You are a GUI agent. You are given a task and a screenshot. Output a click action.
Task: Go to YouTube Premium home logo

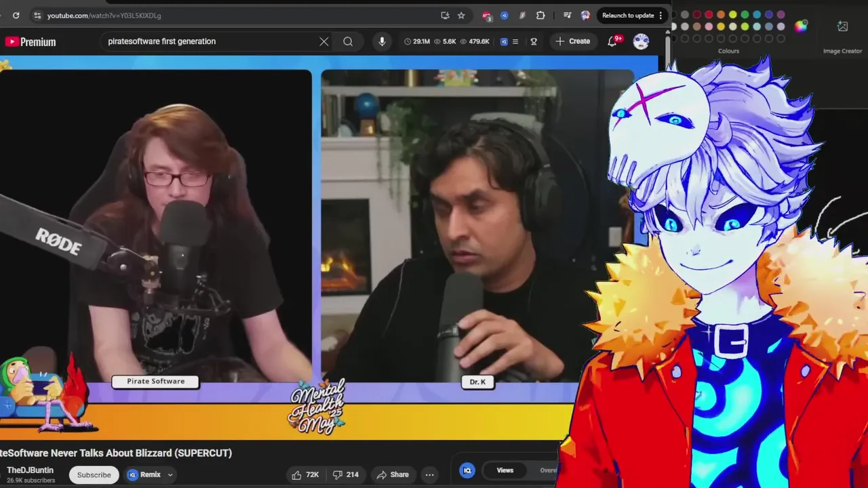pos(31,41)
